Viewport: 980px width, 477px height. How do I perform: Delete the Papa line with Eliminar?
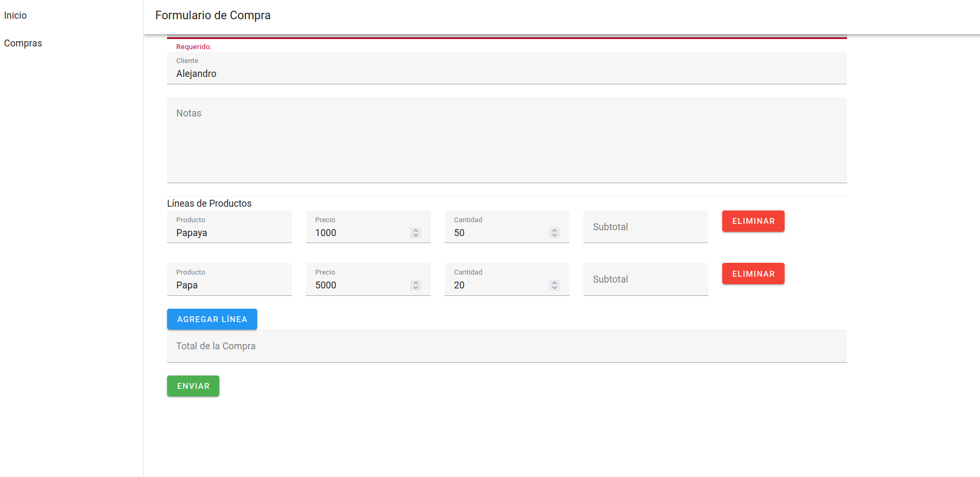coord(753,273)
